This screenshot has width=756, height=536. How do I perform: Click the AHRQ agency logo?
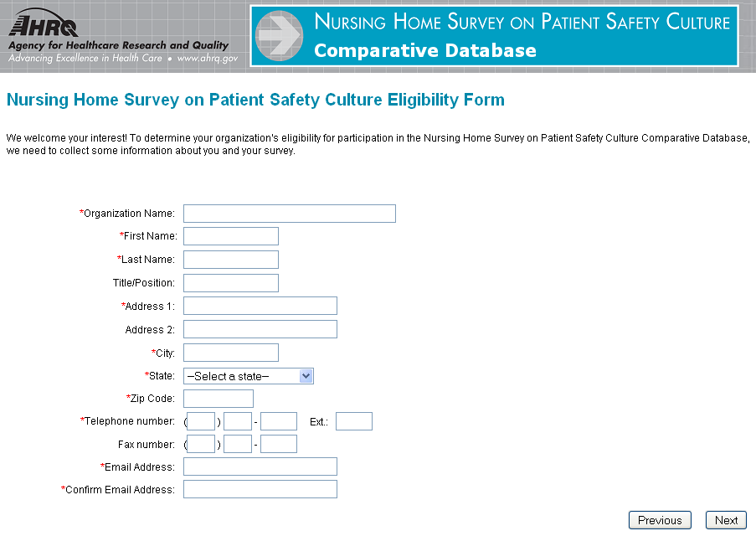42,23
